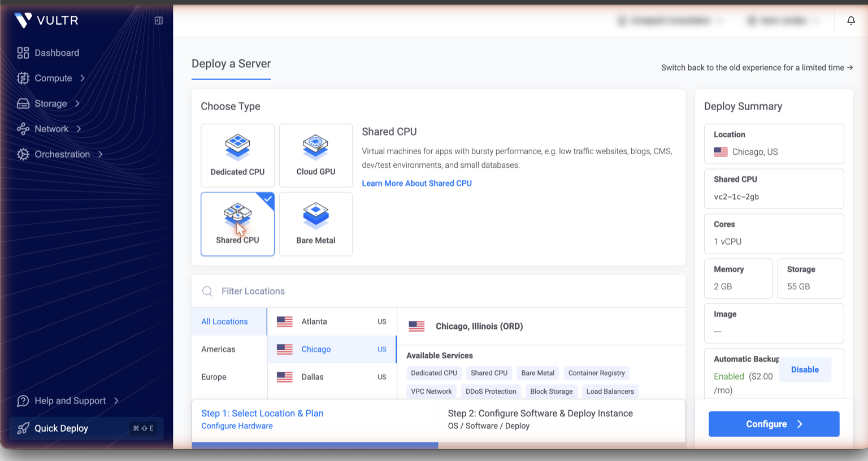The height and width of the screenshot is (461, 868).
Task: Select the Dedicated CPU server type
Action: pyautogui.click(x=237, y=155)
